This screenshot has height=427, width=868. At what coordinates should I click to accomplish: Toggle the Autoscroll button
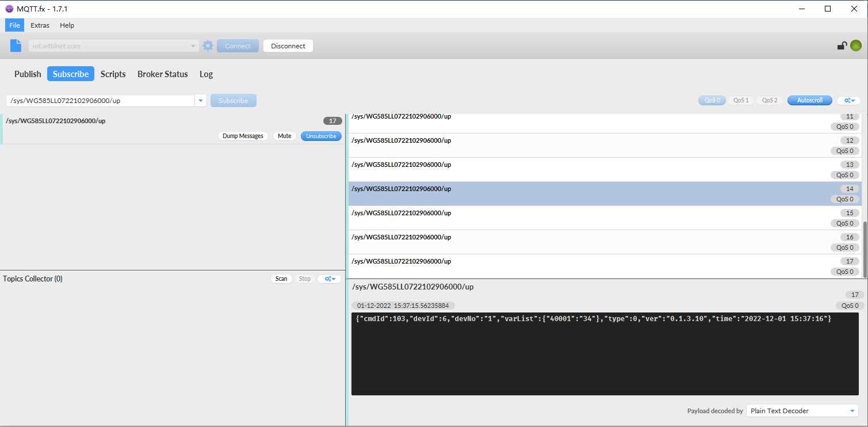tap(809, 101)
